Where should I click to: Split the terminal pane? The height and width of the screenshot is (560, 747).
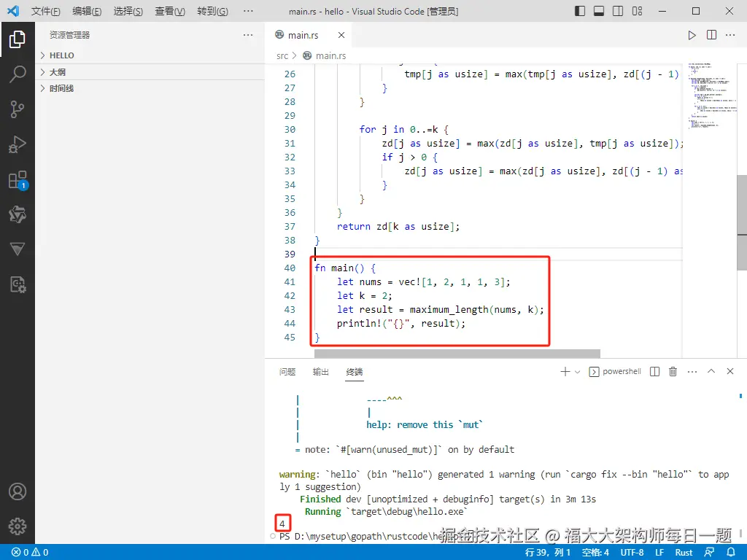click(654, 371)
